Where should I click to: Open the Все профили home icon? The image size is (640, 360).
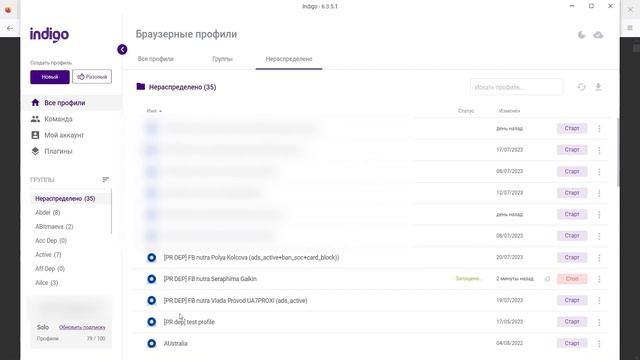click(x=35, y=102)
